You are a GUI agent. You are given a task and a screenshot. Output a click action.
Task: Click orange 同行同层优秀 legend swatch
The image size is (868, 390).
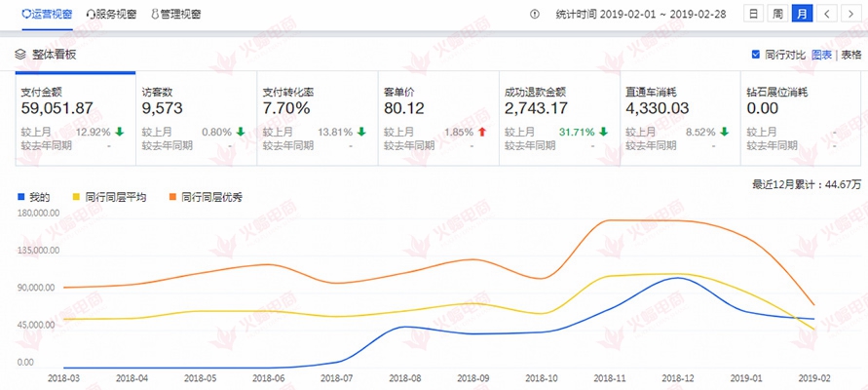coord(174,197)
